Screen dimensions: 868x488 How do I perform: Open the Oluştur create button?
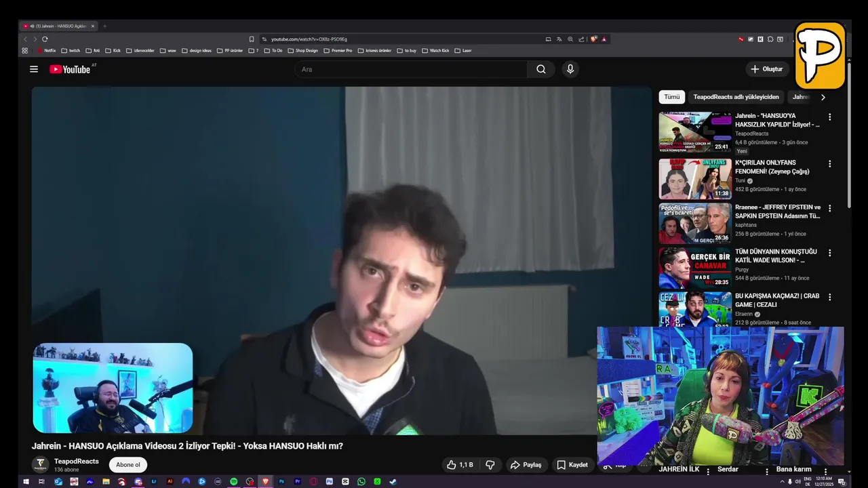pyautogui.click(x=767, y=69)
